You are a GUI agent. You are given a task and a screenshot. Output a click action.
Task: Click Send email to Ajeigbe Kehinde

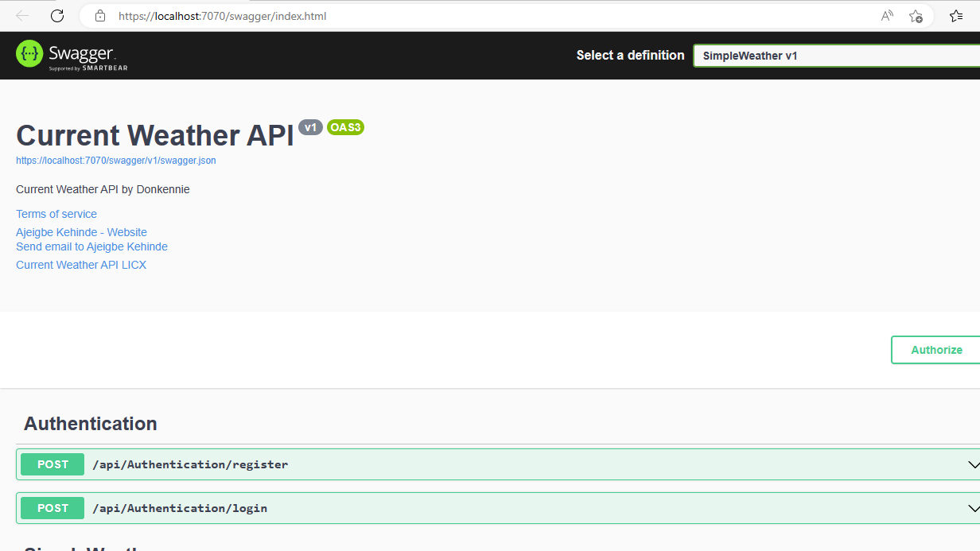[91, 246]
